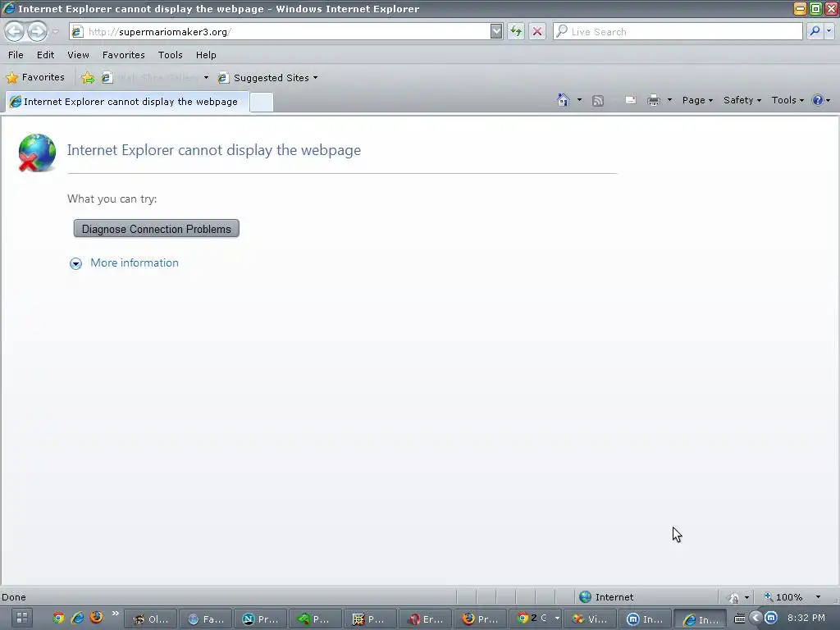This screenshot has height=630, width=840.
Task: Switch to the grouped Chrome '2 G' taskbar button
Action: [x=535, y=619]
